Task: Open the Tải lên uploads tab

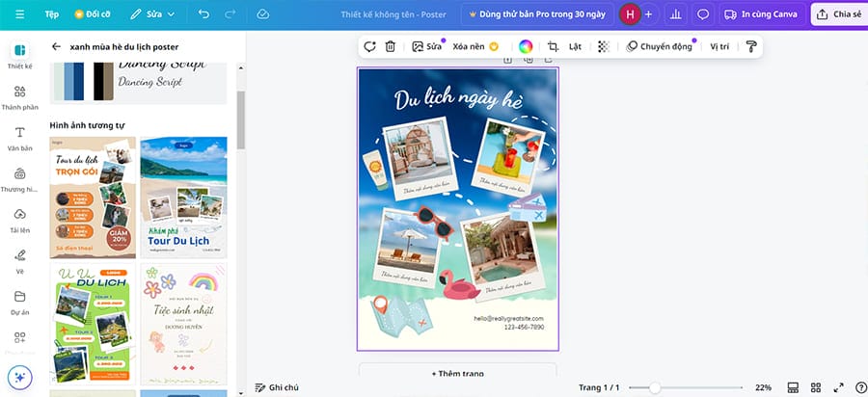Action: click(20, 220)
